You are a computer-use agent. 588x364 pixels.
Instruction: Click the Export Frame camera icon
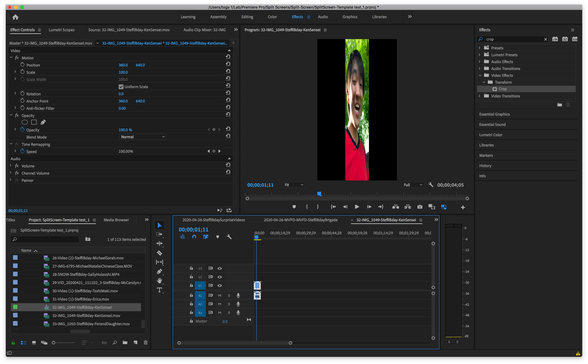420,207
